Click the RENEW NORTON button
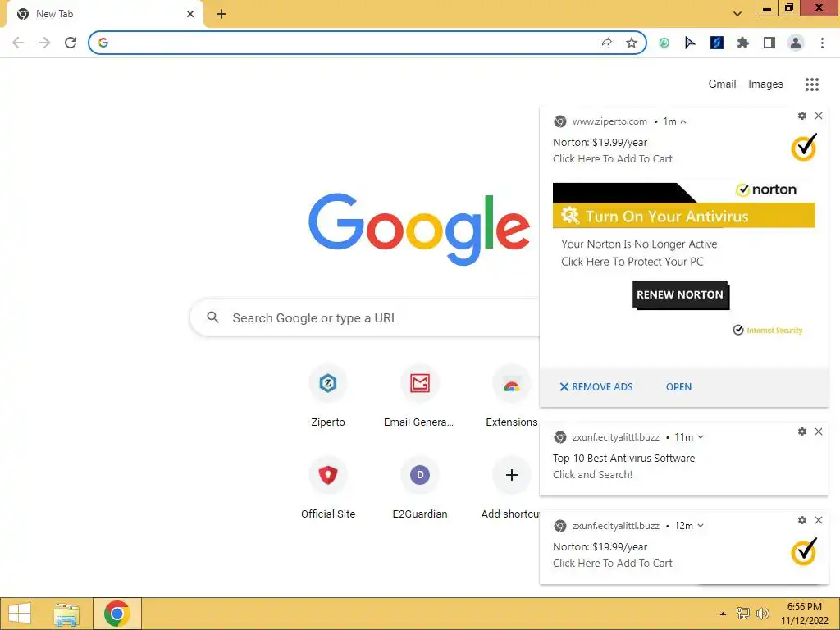 [x=680, y=294]
